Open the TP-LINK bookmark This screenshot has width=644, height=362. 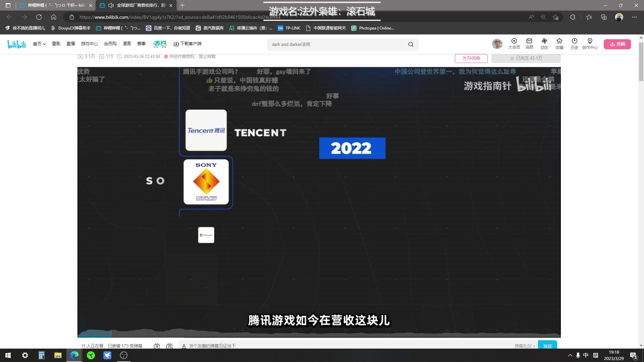coord(289,28)
